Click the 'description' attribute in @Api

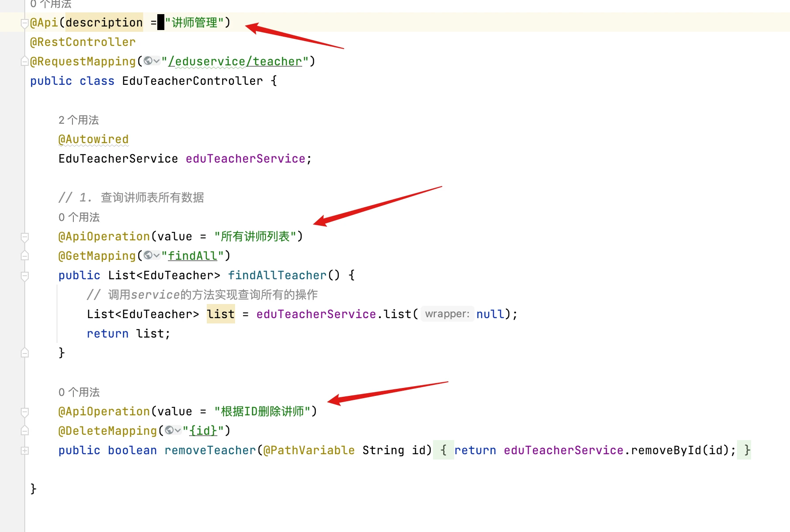tap(104, 23)
